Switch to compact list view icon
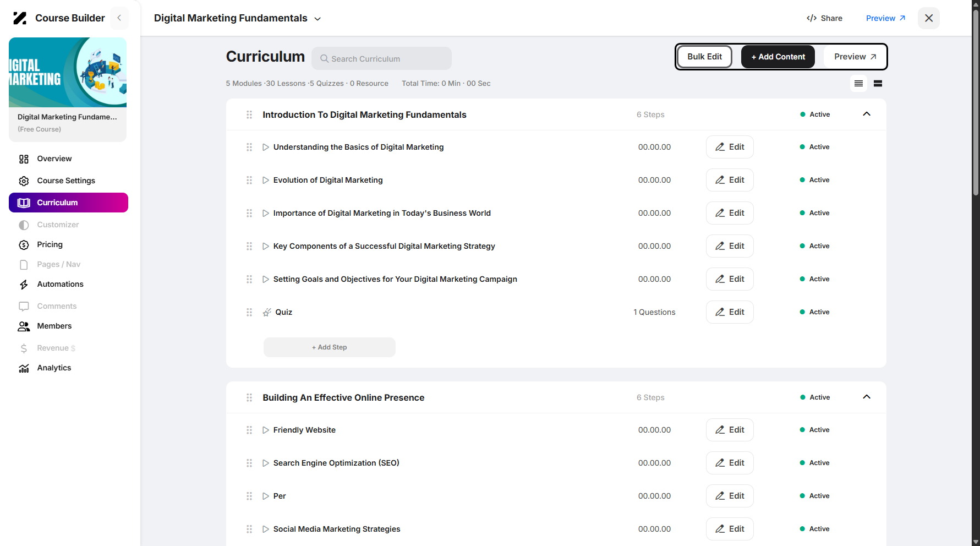Viewport: 980px width, 546px height. coord(858,84)
